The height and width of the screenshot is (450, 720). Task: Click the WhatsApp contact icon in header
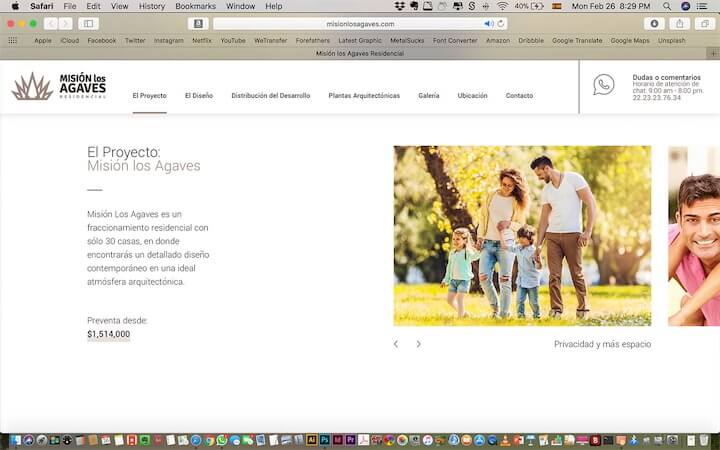tap(603, 85)
